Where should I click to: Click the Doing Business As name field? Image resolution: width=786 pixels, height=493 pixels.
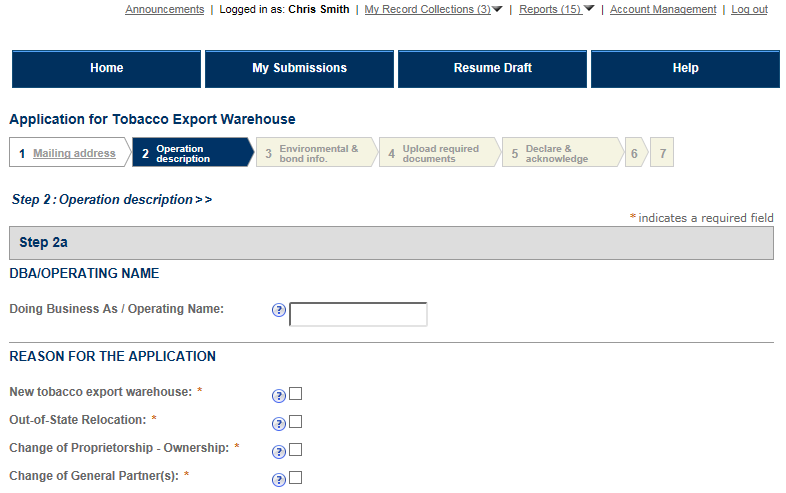[x=358, y=314]
